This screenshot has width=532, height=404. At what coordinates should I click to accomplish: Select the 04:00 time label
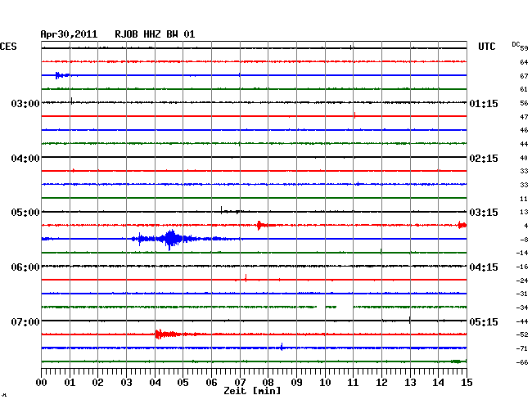tap(25, 159)
